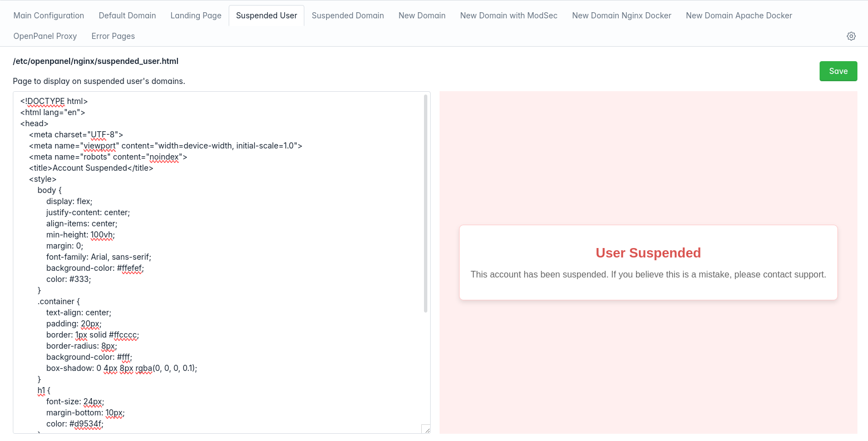The height and width of the screenshot is (441, 868).
Task: Open the settings gear icon
Action: point(851,36)
